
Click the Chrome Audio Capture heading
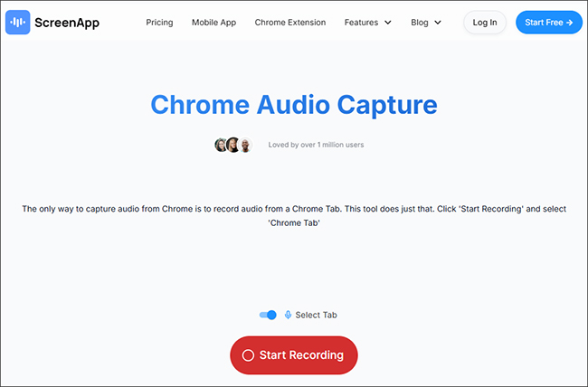coord(294,105)
